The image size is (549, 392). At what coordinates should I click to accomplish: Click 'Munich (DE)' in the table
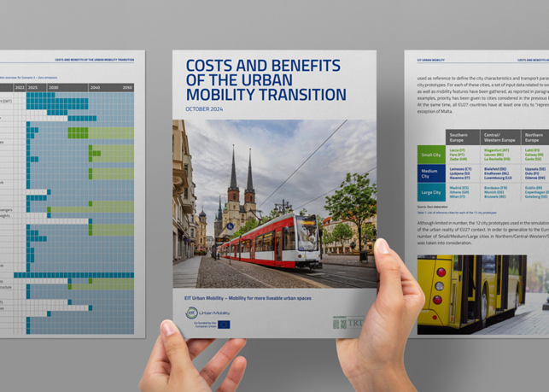tap(495, 192)
